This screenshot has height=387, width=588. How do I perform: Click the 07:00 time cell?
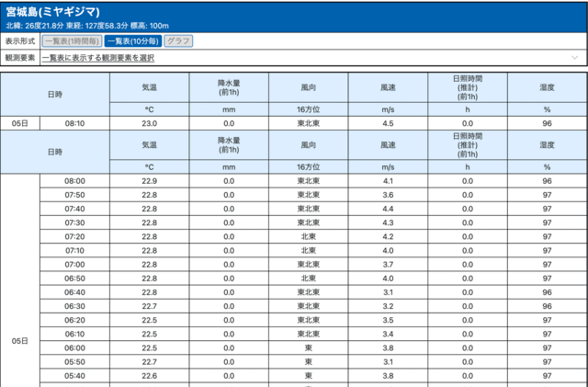pyautogui.click(x=74, y=264)
